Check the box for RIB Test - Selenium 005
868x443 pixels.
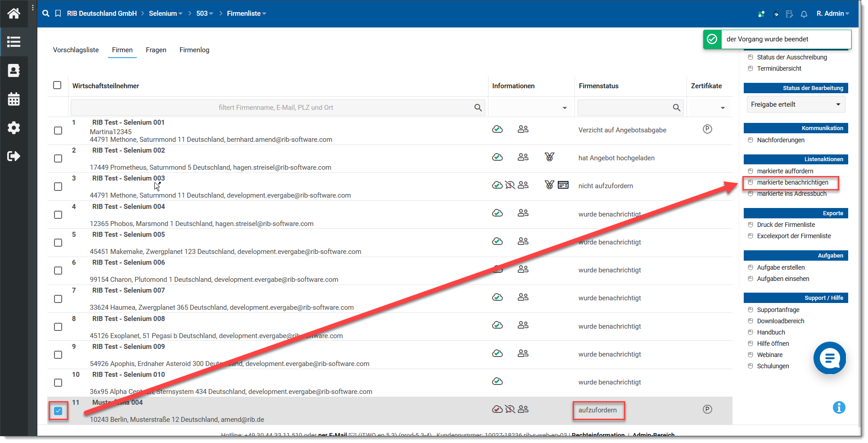tap(58, 243)
